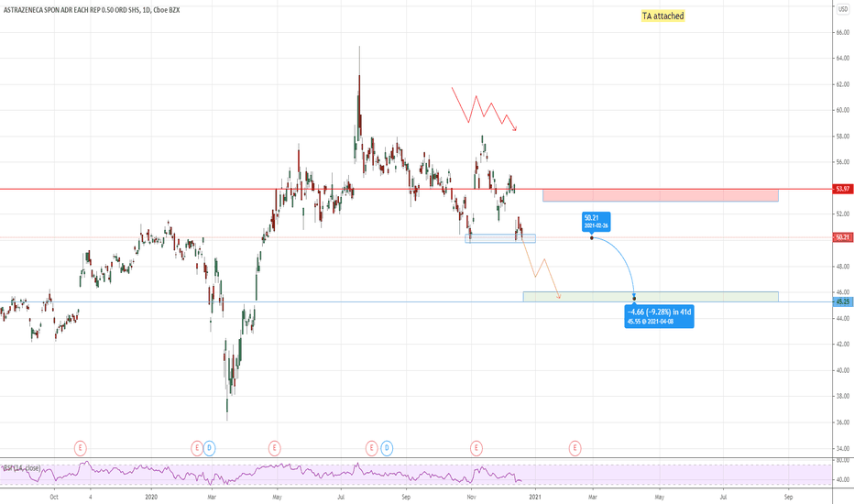Click the 48.00 price axis value
854x504 pixels.
(x=843, y=267)
